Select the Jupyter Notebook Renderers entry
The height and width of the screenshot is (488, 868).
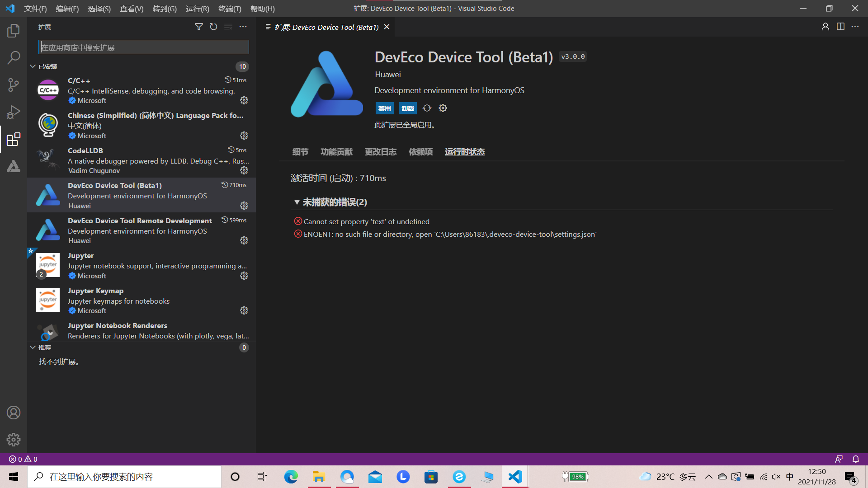coord(142,330)
